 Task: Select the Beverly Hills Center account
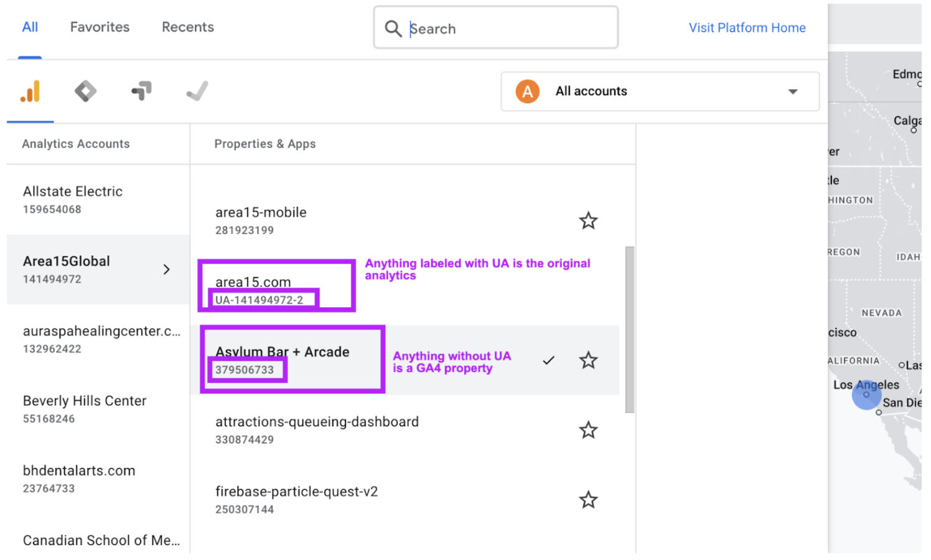[98, 409]
